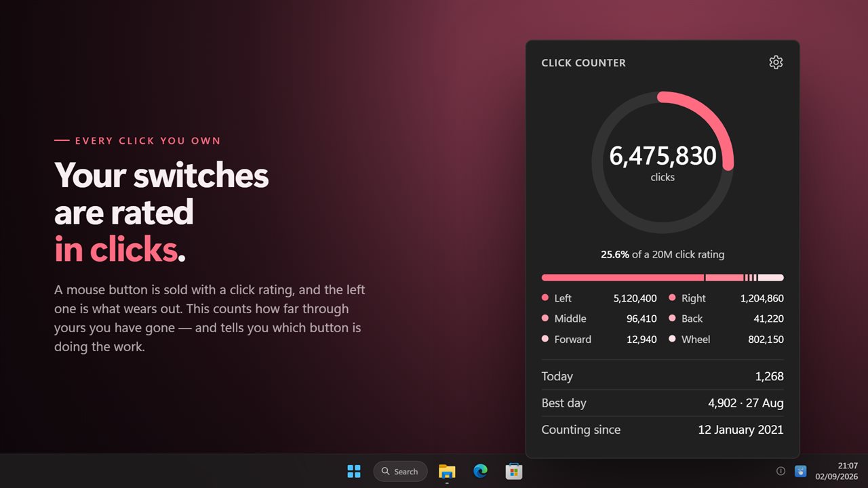Click the Best day label
868x488 pixels.
point(564,403)
